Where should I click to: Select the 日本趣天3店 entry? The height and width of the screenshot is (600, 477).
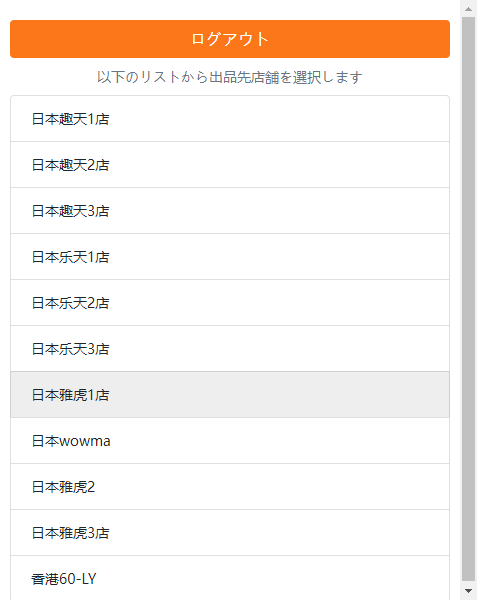pos(230,211)
